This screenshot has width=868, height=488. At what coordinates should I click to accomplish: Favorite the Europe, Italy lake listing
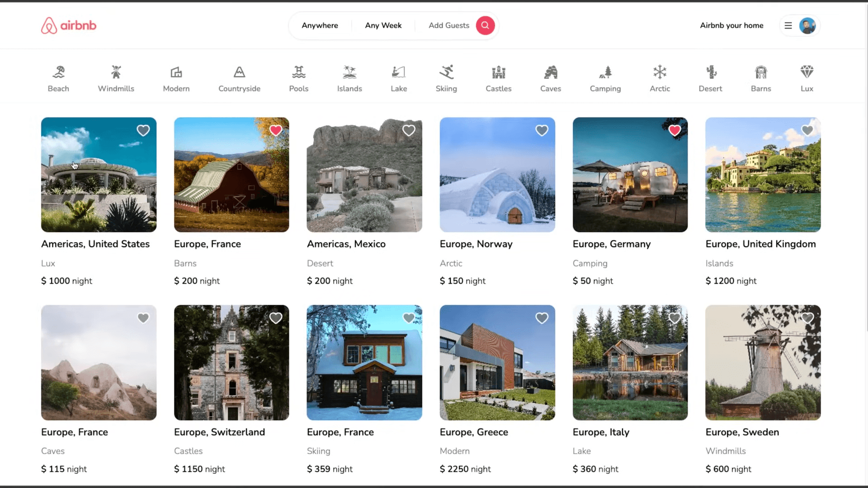coord(675,318)
